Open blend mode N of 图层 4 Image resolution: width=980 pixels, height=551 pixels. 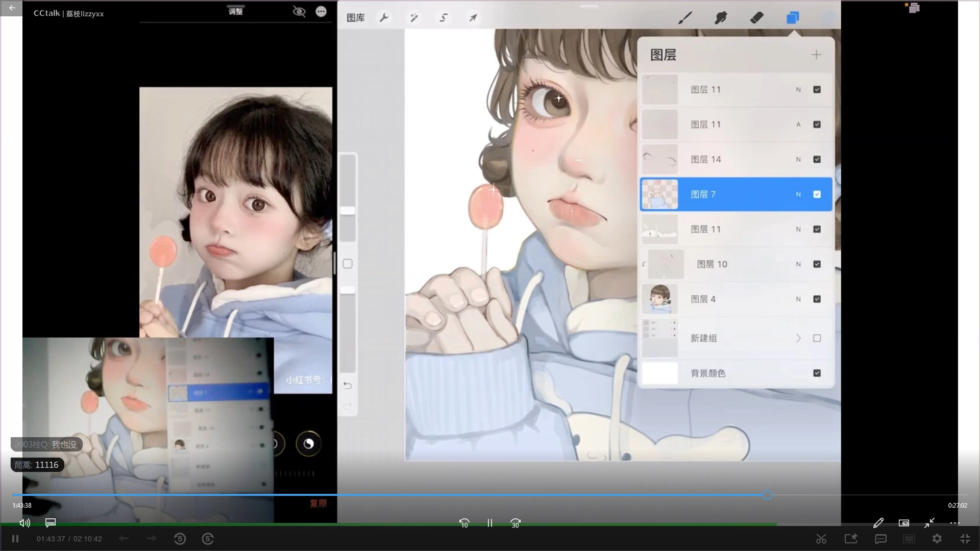tap(798, 299)
